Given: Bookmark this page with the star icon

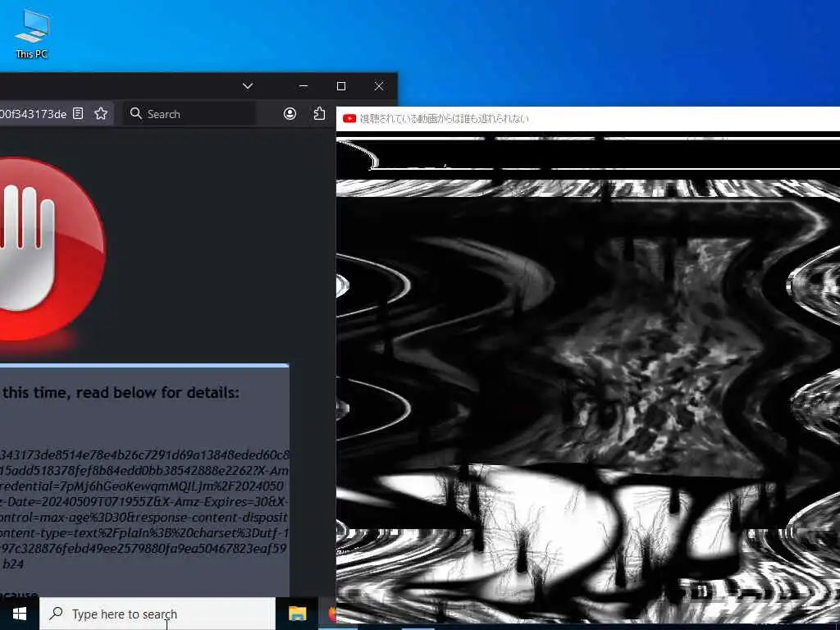Looking at the screenshot, I should (x=101, y=113).
